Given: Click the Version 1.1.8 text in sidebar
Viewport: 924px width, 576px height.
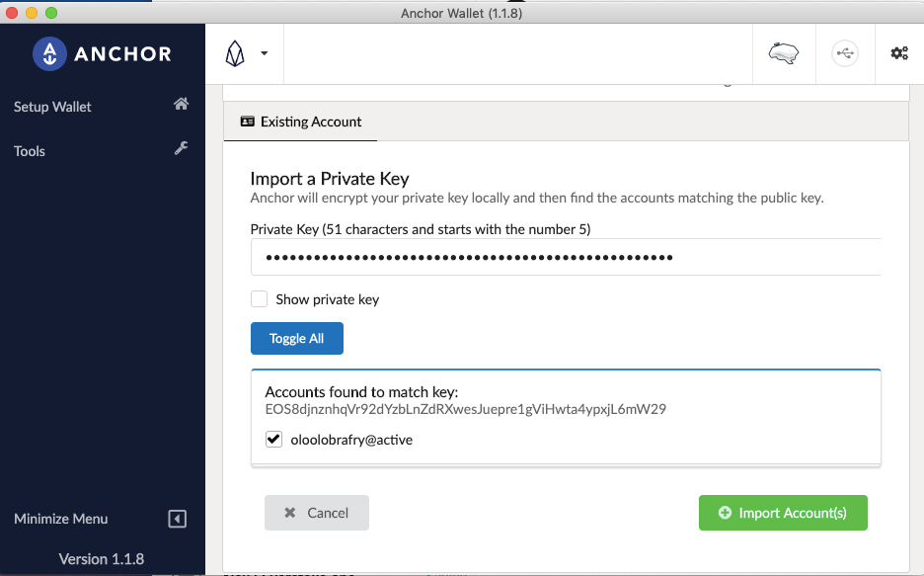Looking at the screenshot, I should point(102,559).
